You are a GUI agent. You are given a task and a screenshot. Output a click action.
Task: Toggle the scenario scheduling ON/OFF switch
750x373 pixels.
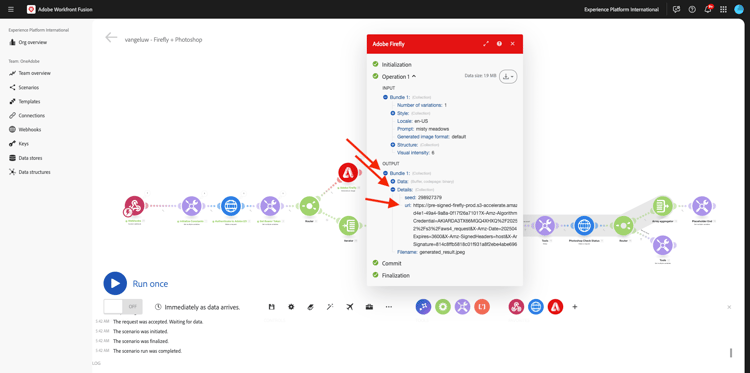pos(123,307)
